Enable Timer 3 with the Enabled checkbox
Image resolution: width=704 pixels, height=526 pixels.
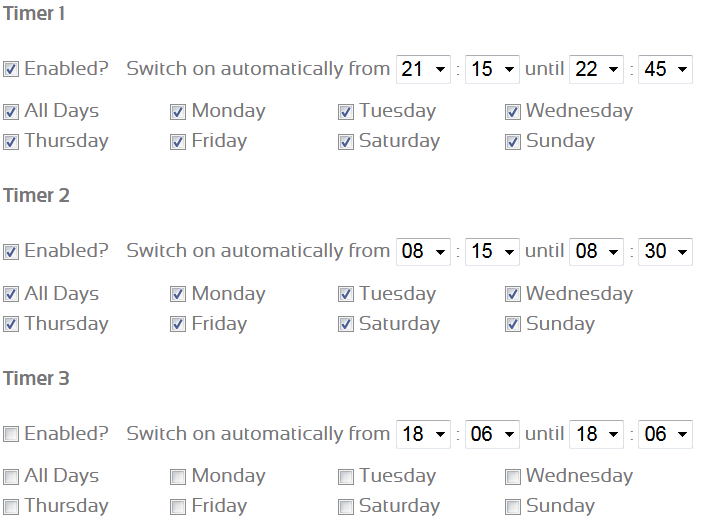pyautogui.click(x=11, y=434)
